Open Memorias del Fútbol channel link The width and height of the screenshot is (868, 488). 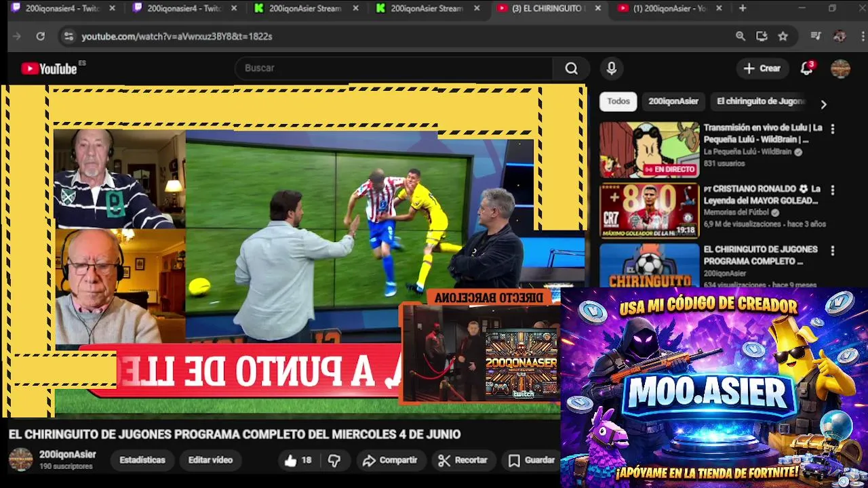click(x=736, y=213)
